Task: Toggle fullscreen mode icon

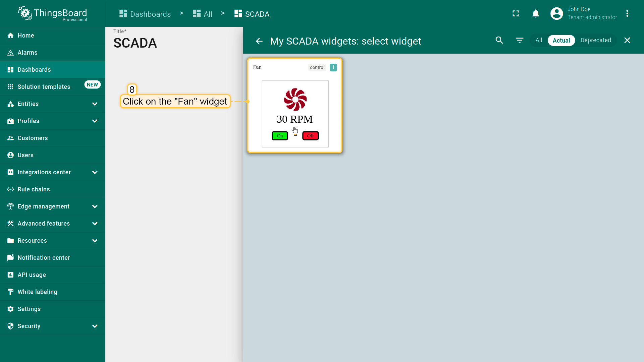Action: (516, 14)
